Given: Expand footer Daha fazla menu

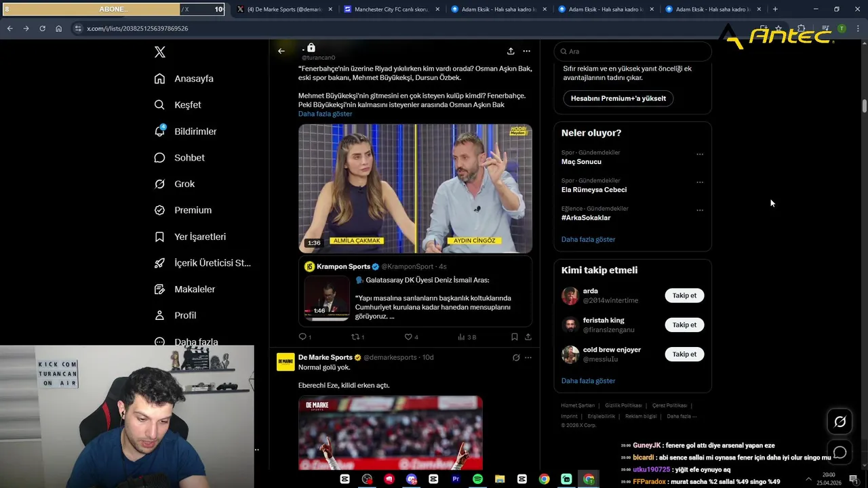Looking at the screenshot, I should (x=681, y=416).
